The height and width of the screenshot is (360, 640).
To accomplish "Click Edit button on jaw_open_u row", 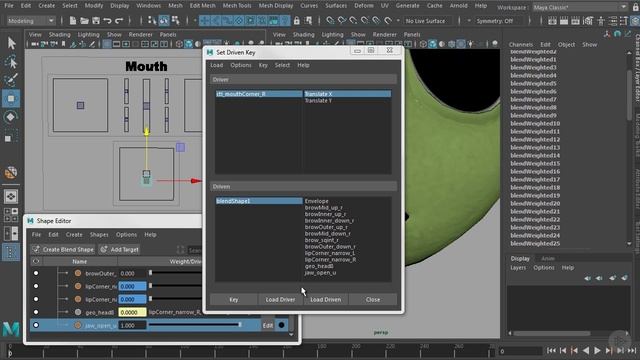I will coord(268,325).
